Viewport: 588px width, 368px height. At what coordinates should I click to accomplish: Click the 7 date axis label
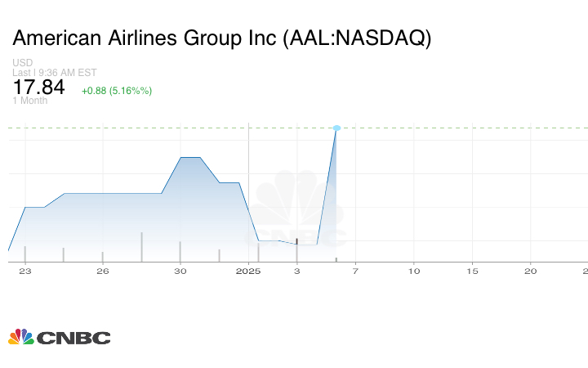pyautogui.click(x=355, y=271)
